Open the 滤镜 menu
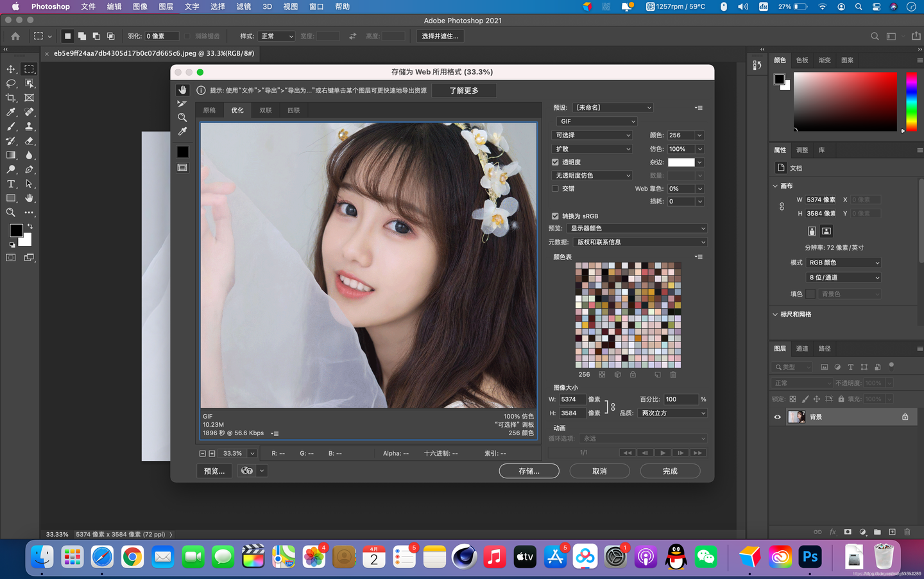924x579 pixels. coord(244,7)
